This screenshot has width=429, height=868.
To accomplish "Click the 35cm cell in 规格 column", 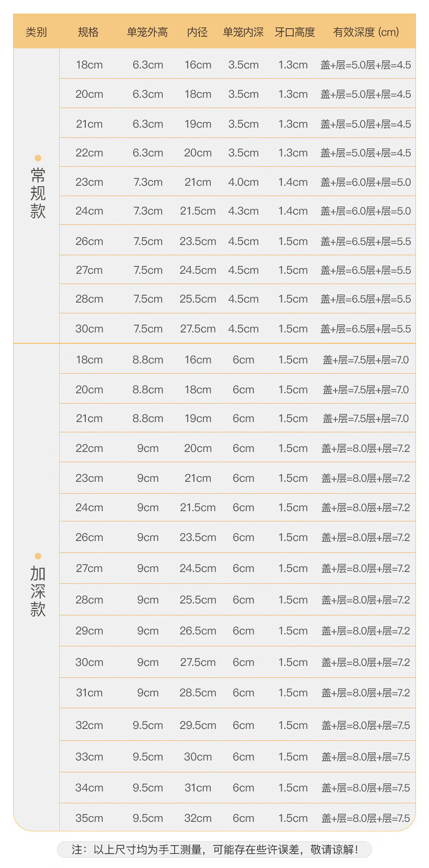I will pos(89,818).
